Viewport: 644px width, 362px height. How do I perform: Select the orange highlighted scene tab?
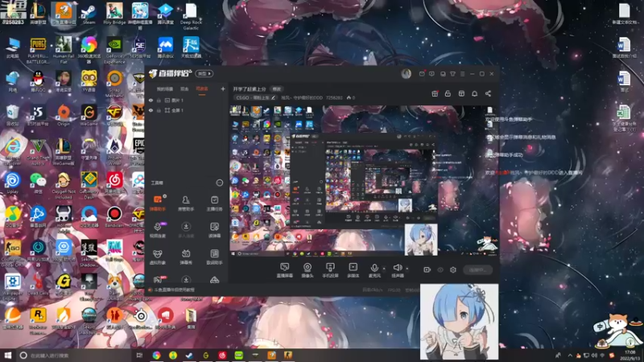(202, 89)
